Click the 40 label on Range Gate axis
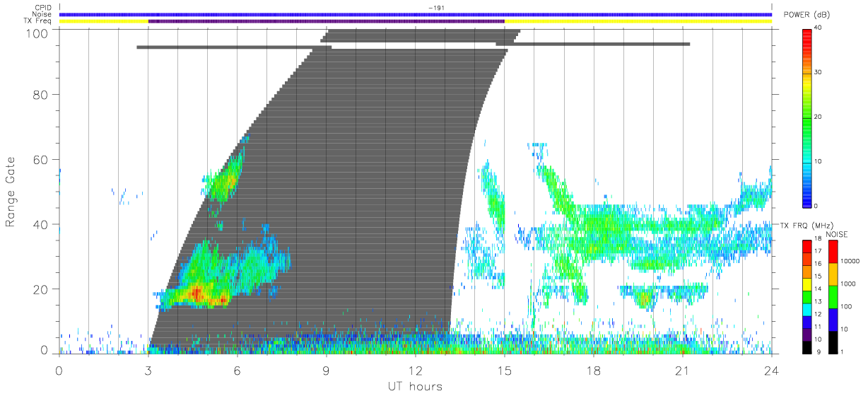 pyautogui.click(x=40, y=225)
